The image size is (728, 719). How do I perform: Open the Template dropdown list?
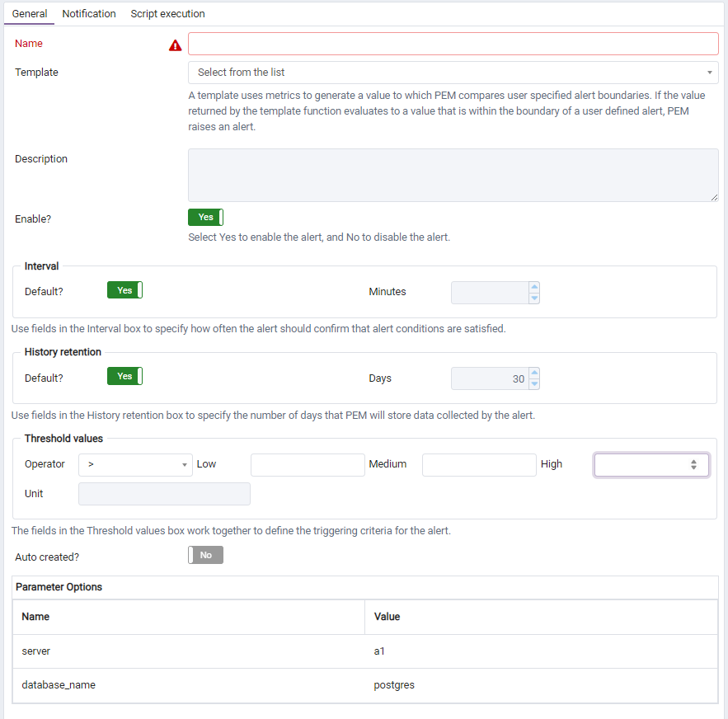point(453,73)
